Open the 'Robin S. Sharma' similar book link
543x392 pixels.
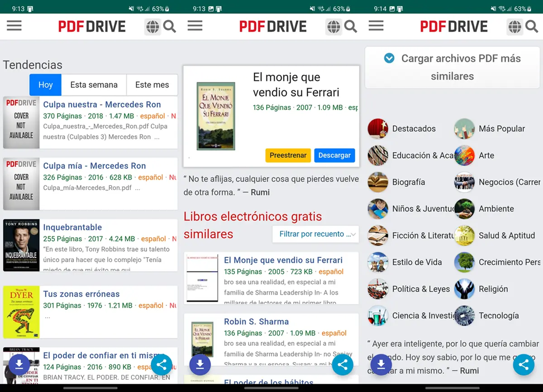256,322
